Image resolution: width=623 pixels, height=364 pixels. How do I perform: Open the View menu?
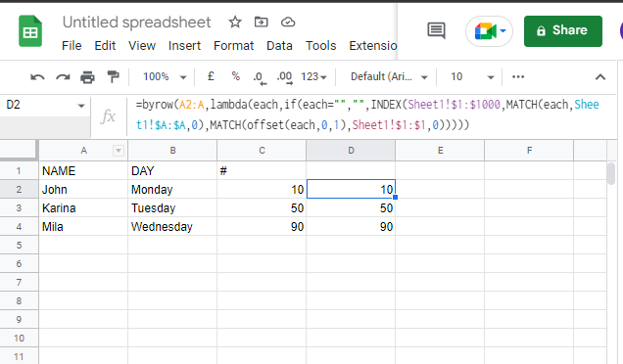pos(142,46)
